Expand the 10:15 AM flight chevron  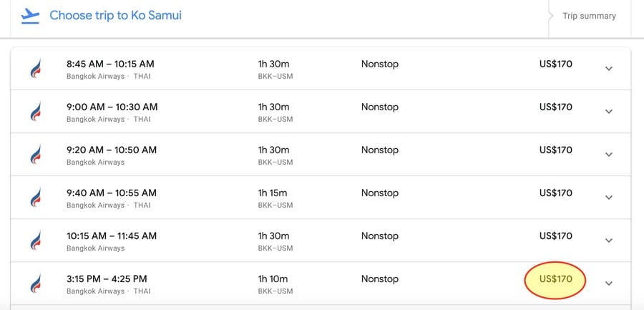pos(609,241)
